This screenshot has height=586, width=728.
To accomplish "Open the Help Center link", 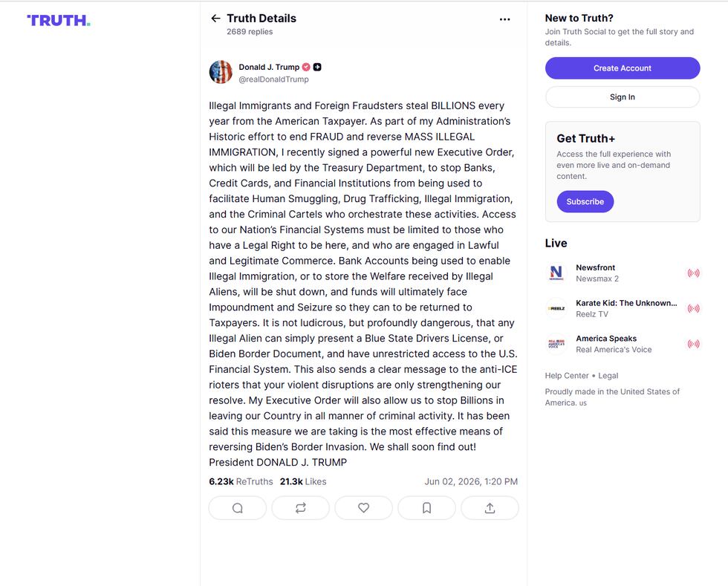I will pos(566,376).
